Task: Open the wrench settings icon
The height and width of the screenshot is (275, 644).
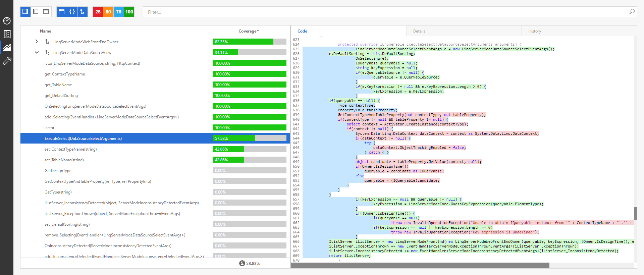Action: pos(7,61)
